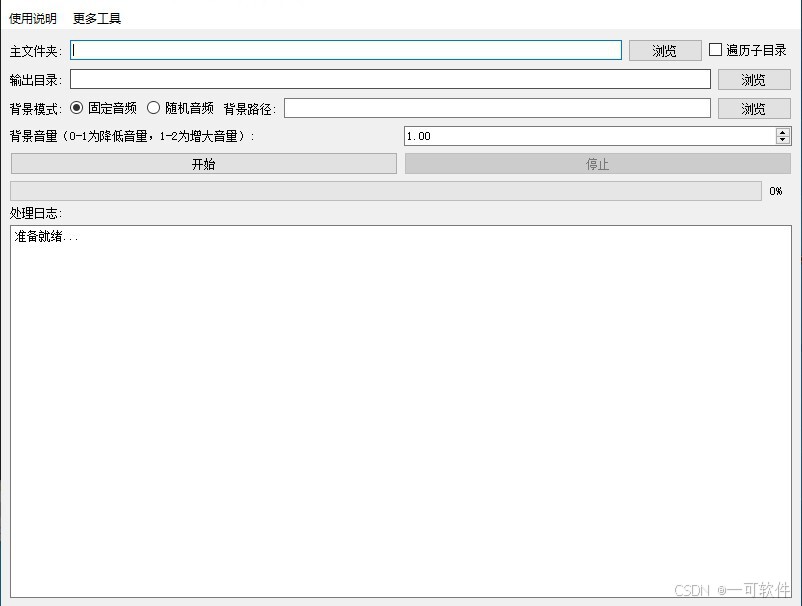This screenshot has height=606, width=802.
Task: Click inside the 处理日志 log area
Action: (400, 411)
